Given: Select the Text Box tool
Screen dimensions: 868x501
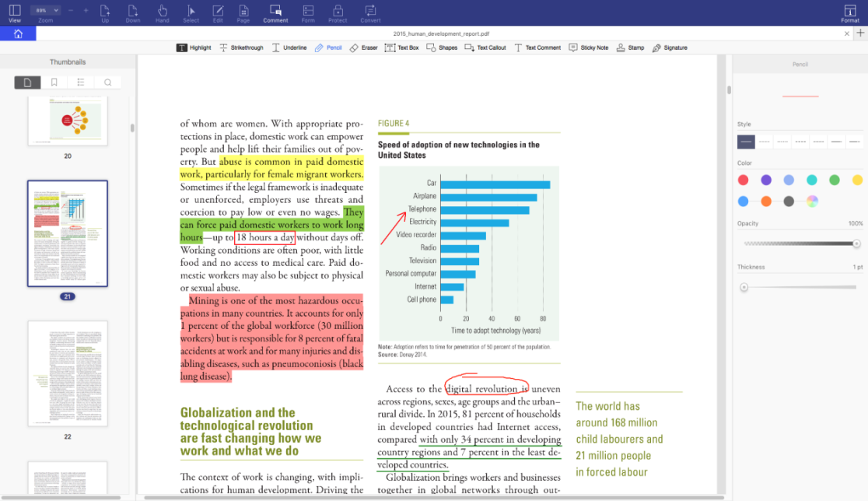Looking at the screenshot, I should [x=402, y=47].
